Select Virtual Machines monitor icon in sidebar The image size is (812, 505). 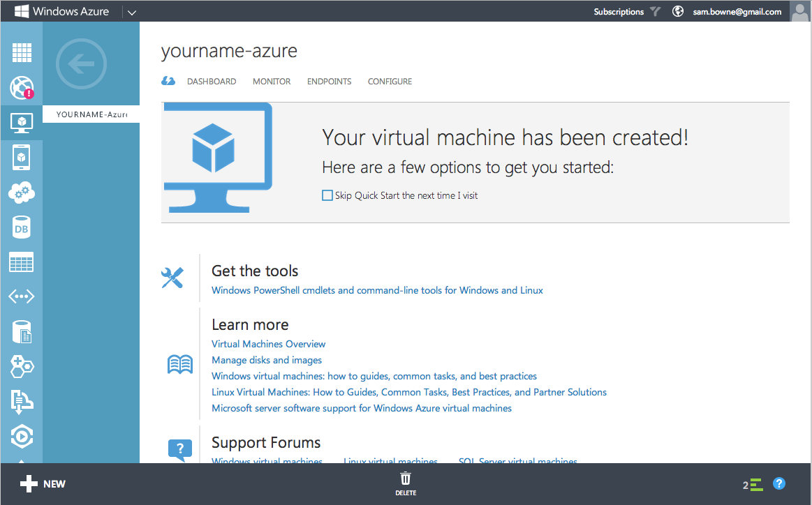[22, 123]
